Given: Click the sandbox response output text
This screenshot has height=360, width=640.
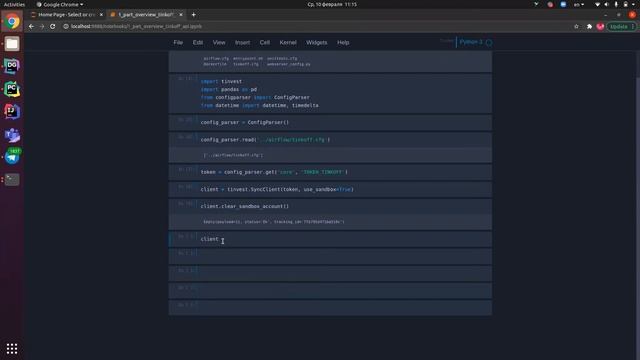Looking at the screenshot, I should tap(273, 222).
